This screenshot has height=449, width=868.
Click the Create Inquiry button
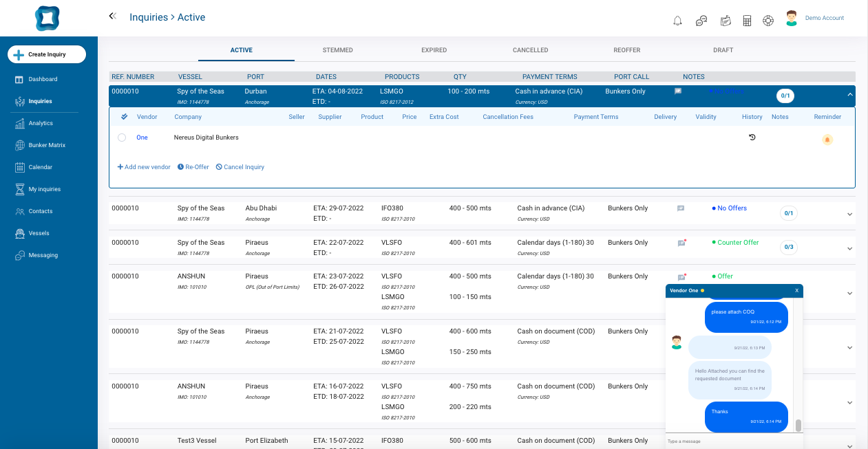pyautogui.click(x=47, y=54)
